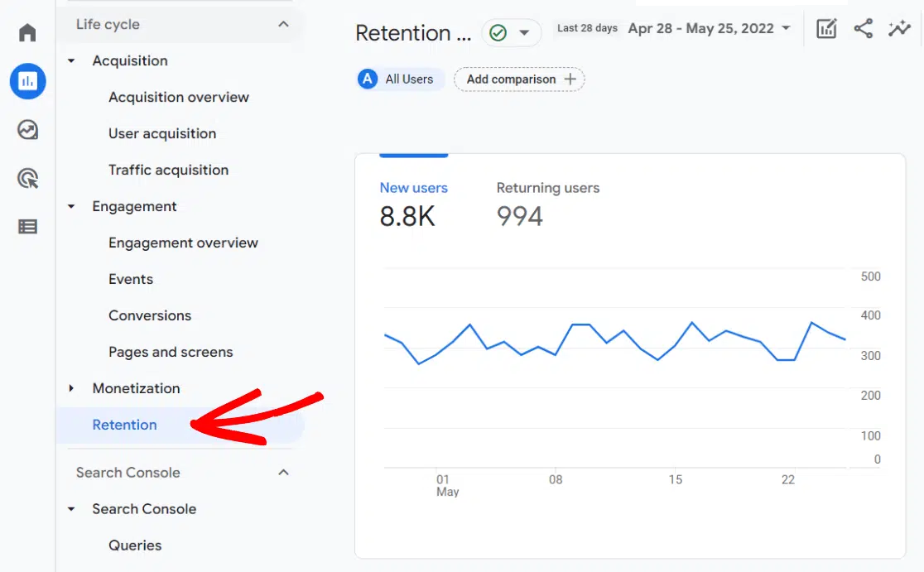Open Configure table icon in left rail
The image size is (924, 572).
point(27,227)
